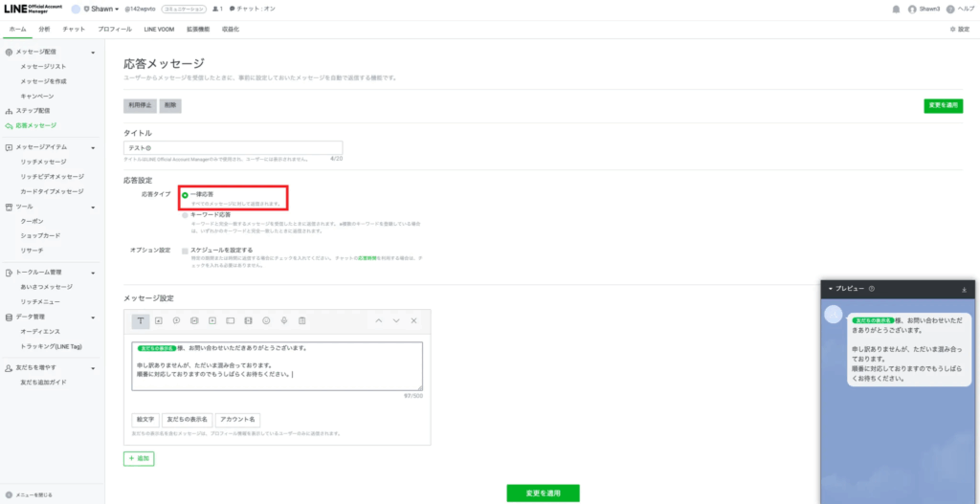Select the 一律応答 radio button
This screenshot has height=504, width=980.
pos(185,195)
